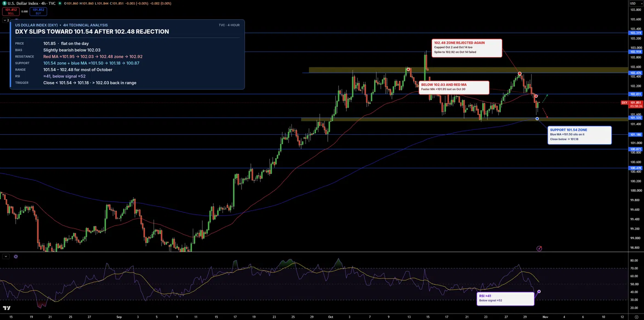The image size is (644, 320).
Task: Select the 100.873 price line label
Action: [x=635, y=149]
